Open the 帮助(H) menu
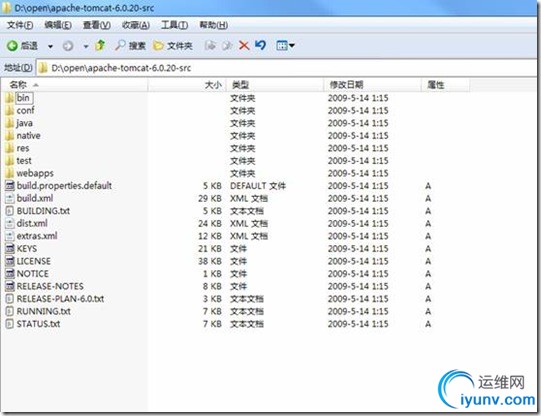This screenshot has height=416, width=541. tap(214, 25)
